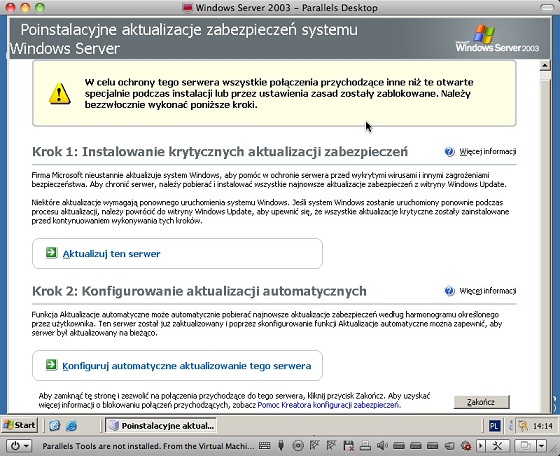Click the scrollbar up arrow
This screenshot has width=560, height=456.
(x=545, y=65)
